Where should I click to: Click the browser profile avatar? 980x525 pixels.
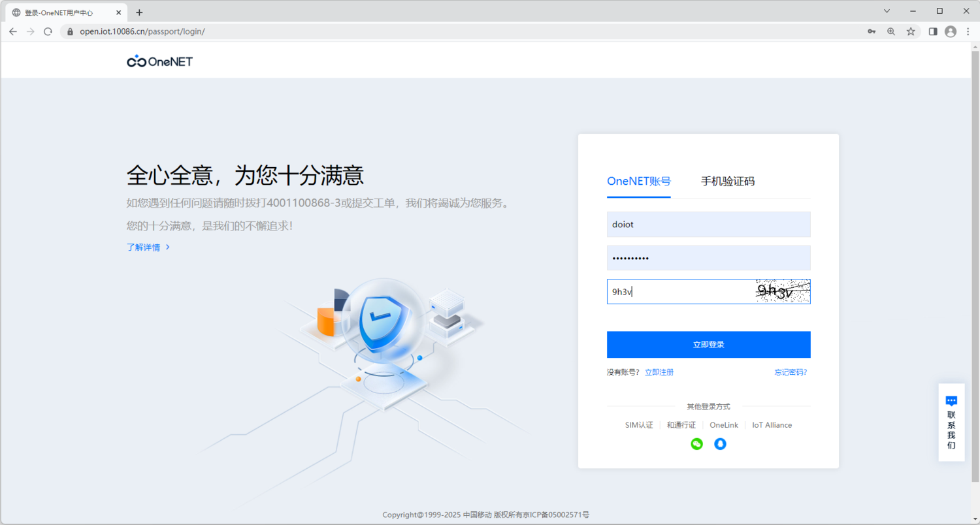950,31
